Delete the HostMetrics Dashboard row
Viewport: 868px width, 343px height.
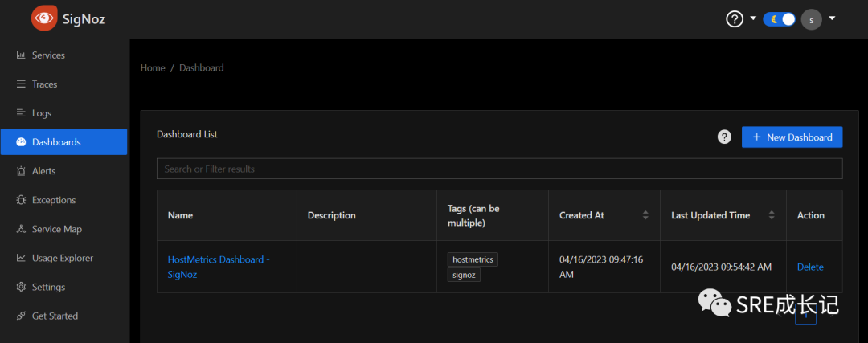(x=810, y=267)
